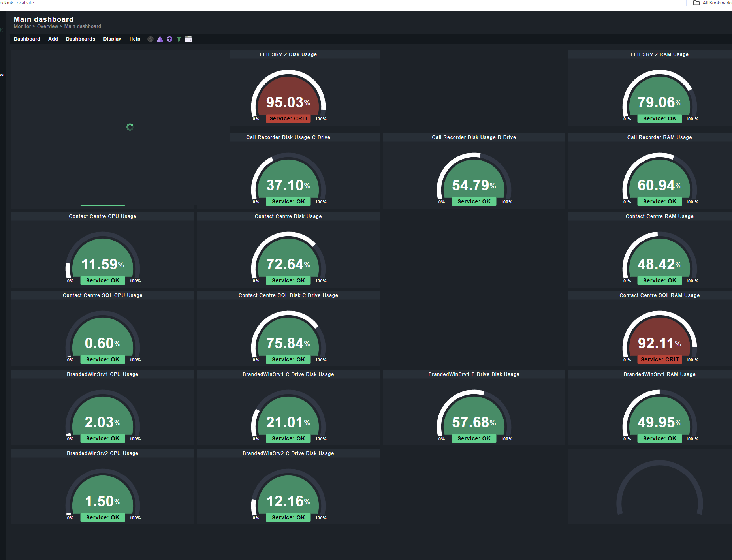Click the Overview breadcrumb link

48,26
